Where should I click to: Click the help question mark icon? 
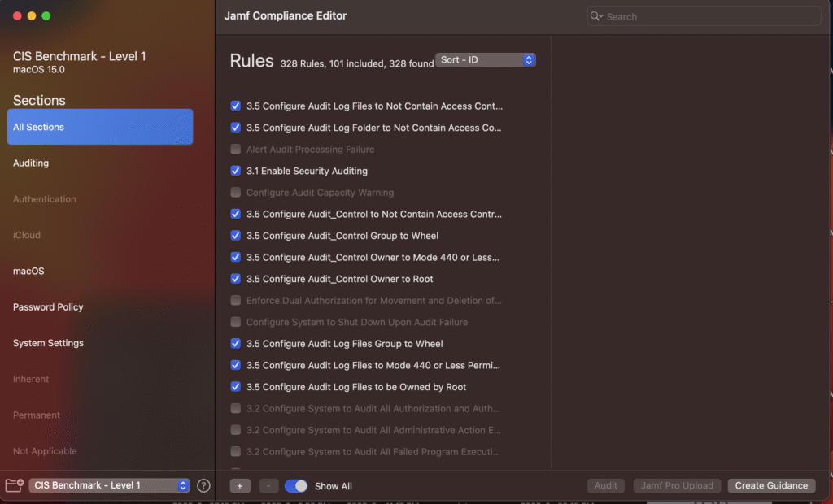click(x=204, y=485)
